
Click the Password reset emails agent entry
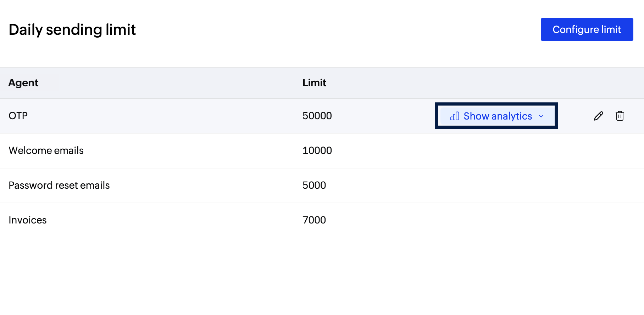[59, 185]
